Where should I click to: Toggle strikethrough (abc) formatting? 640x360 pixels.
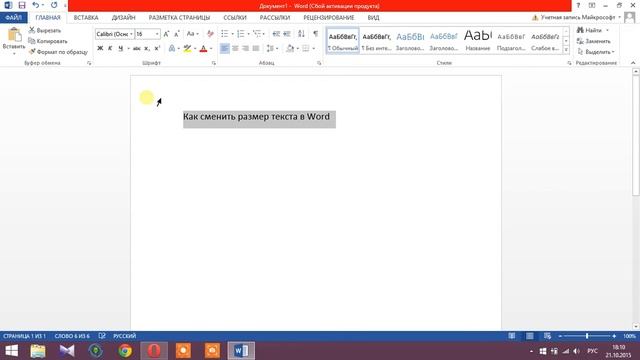click(137, 48)
